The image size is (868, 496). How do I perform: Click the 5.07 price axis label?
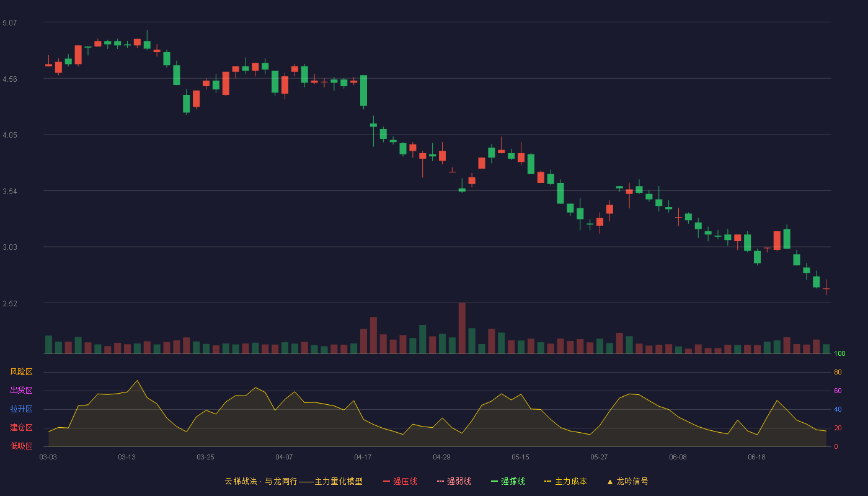[x=9, y=23]
